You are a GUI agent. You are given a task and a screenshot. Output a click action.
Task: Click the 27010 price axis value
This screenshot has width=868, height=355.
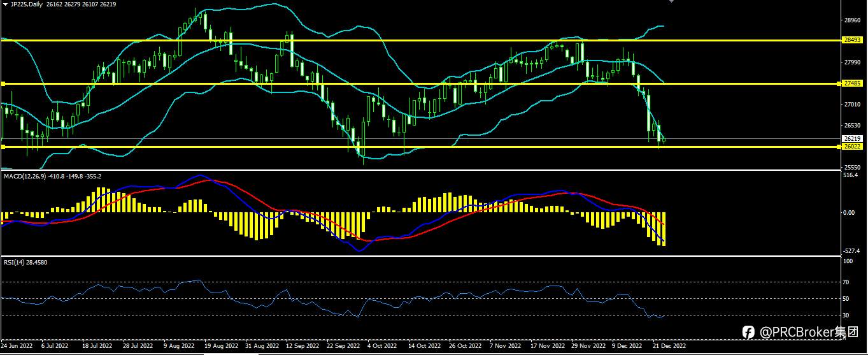852,104
